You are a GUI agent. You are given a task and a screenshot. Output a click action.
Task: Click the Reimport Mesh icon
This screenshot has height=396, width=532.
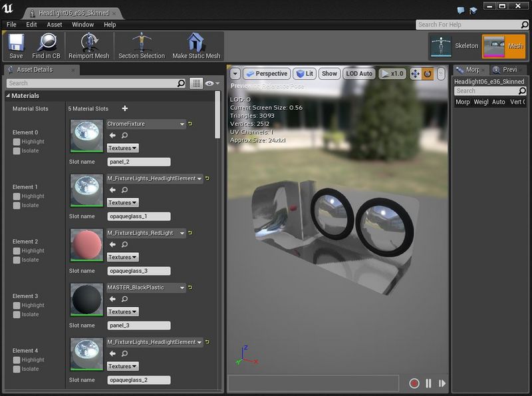click(88, 44)
